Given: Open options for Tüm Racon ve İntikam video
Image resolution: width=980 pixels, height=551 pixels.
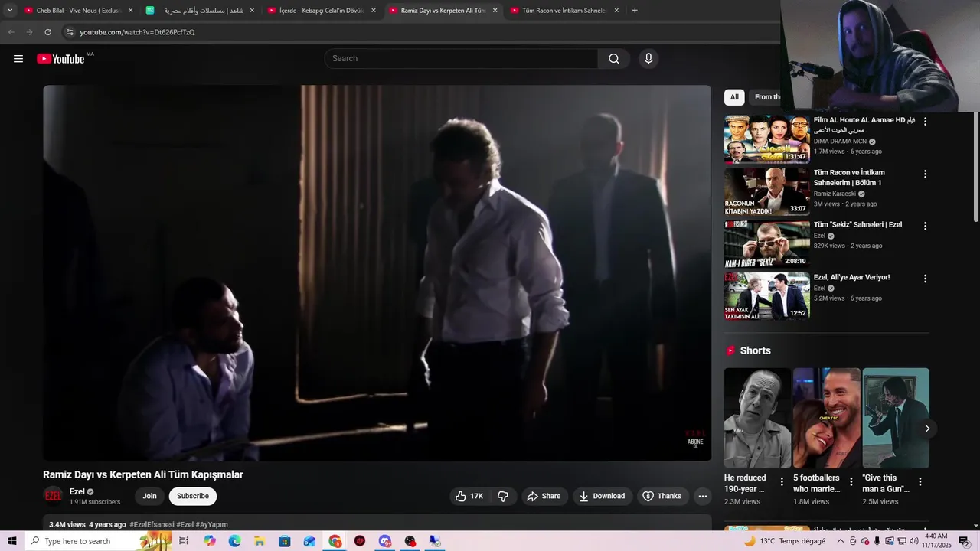Looking at the screenshot, I should [x=925, y=174].
